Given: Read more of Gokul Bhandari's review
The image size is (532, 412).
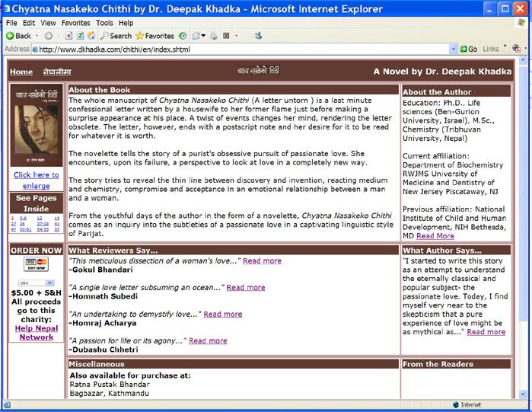Looking at the screenshot, I should 262,260.
